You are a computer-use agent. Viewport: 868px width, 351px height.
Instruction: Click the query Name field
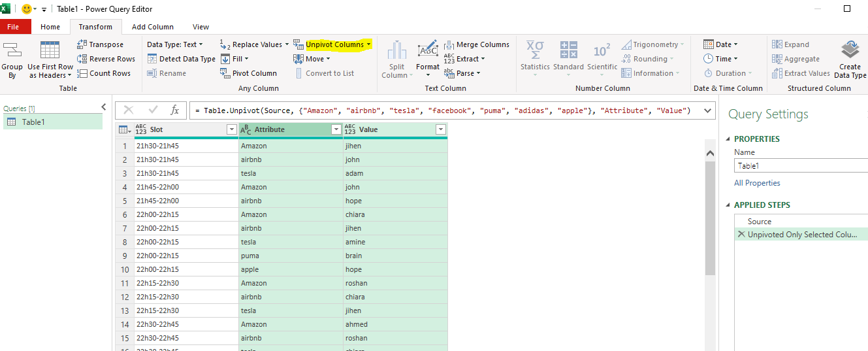click(x=801, y=166)
